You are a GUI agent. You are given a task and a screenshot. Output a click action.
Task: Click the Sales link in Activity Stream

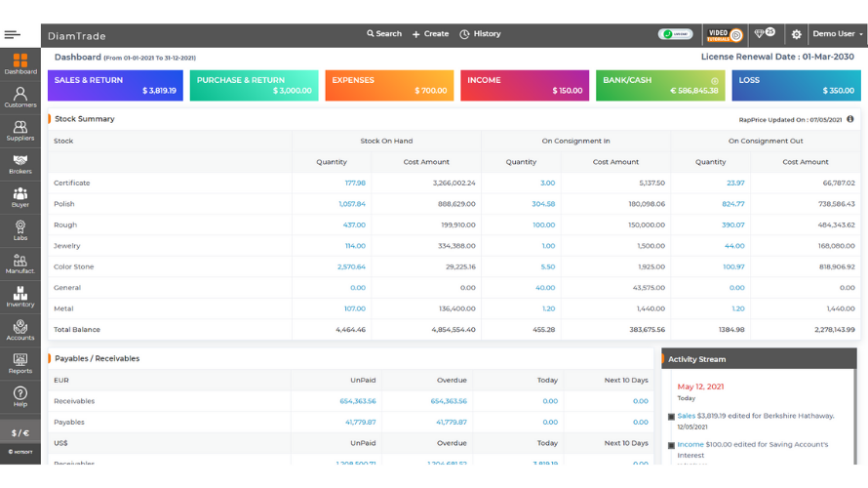pyautogui.click(x=686, y=416)
